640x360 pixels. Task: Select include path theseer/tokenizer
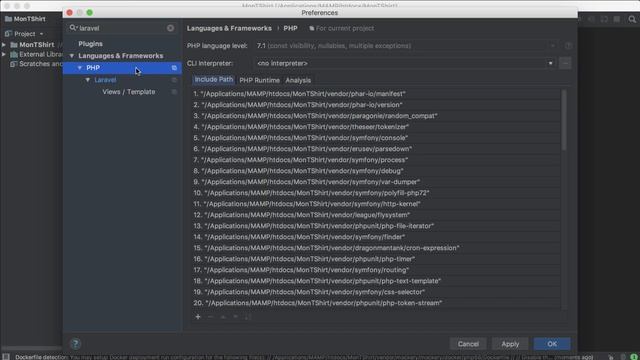coord(376,127)
